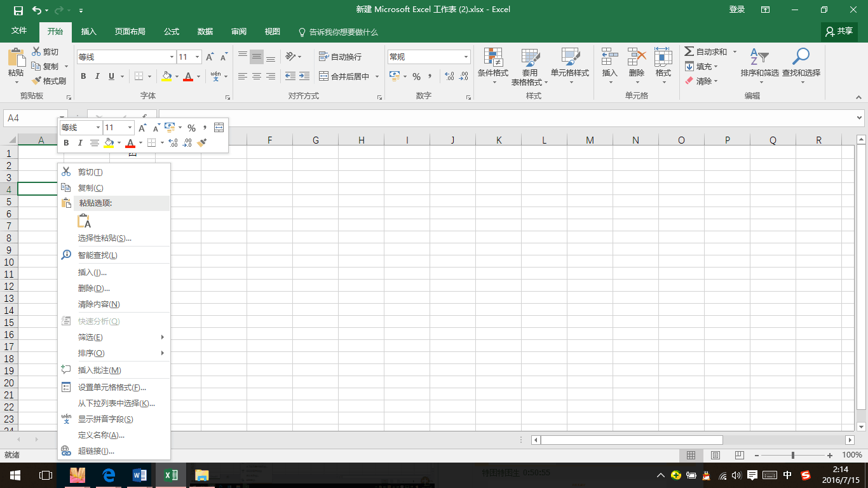Viewport: 868px width, 488px height.
Task: Switch to the 页面布局 ribbon tab
Action: tap(130, 31)
